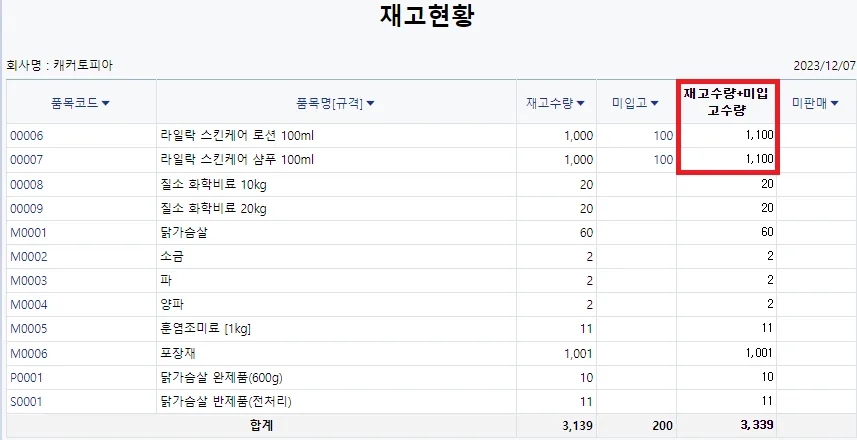Select the 닭가슴살 완제품(600g) item name cell
This screenshot has width=857, height=440.
(x=336, y=378)
